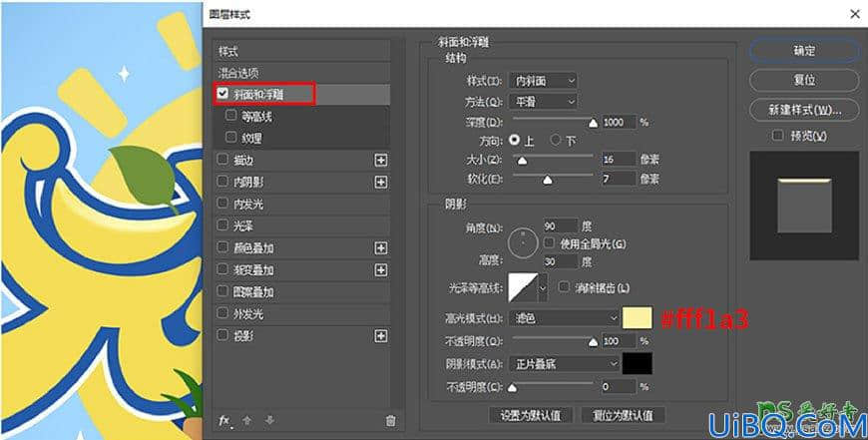Image resolution: width=868 pixels, height=440 pixels.
Task: Click the 高度 value field 30
Action: pos(561,260)
